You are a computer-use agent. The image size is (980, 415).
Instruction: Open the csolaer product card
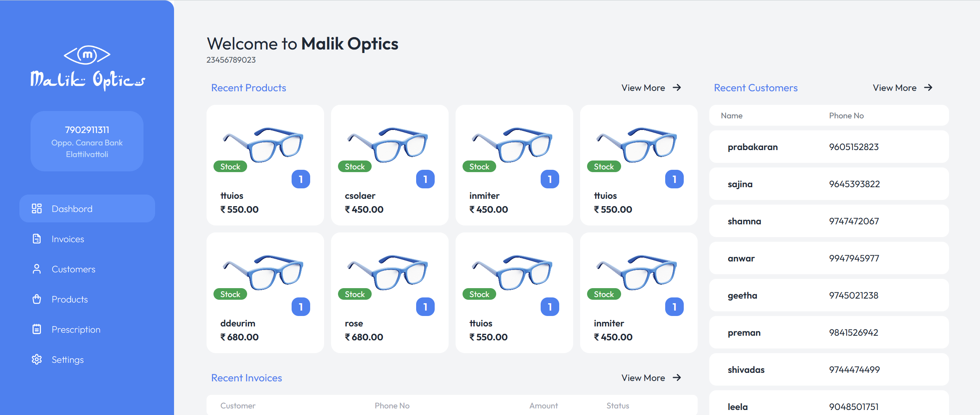point(390,165)
